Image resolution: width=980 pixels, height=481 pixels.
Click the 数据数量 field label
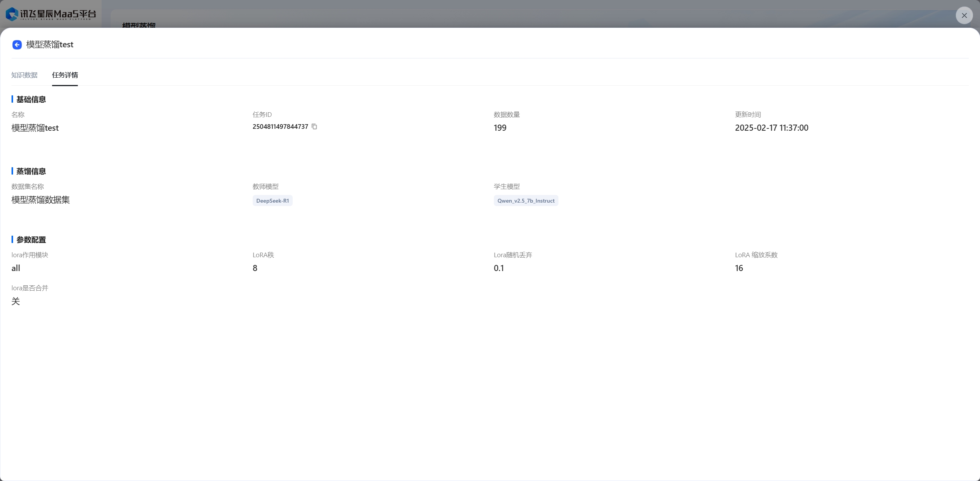tap(507, 115)
